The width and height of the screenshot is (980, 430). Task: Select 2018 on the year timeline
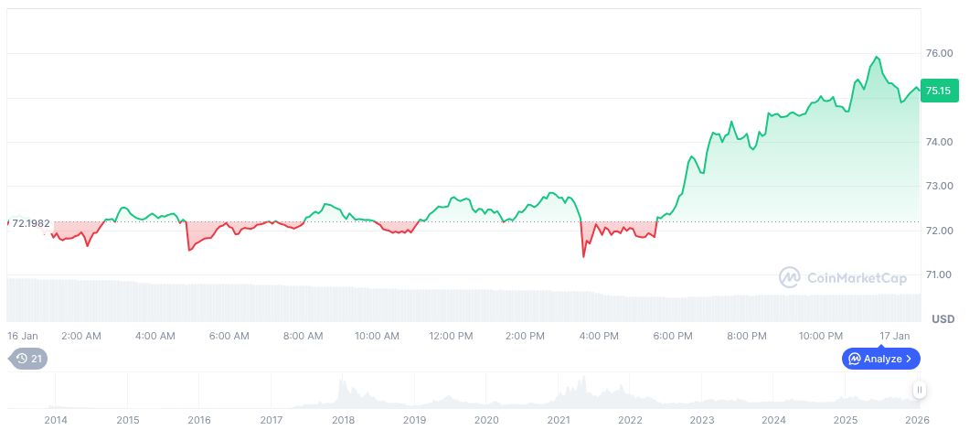point(343,420)
